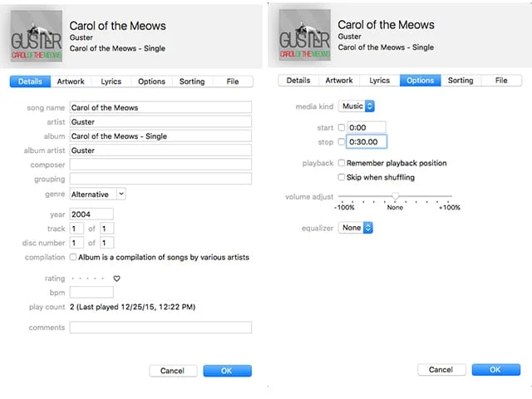Open Artwork tab in right window

339,81
